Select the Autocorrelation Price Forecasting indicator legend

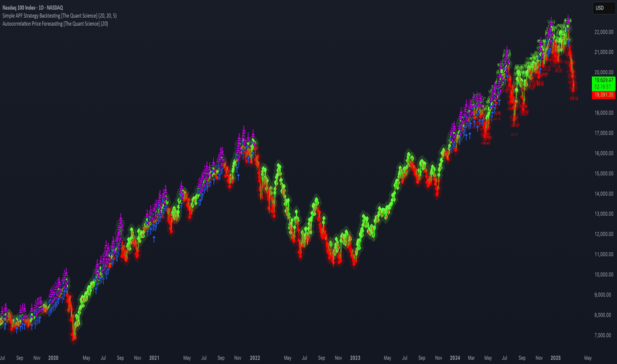pos(55,24)
